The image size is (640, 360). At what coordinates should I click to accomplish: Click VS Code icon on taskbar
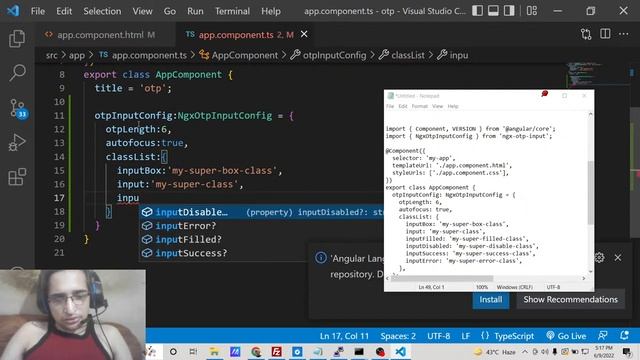pyautogui.click(x=400, y=351)
